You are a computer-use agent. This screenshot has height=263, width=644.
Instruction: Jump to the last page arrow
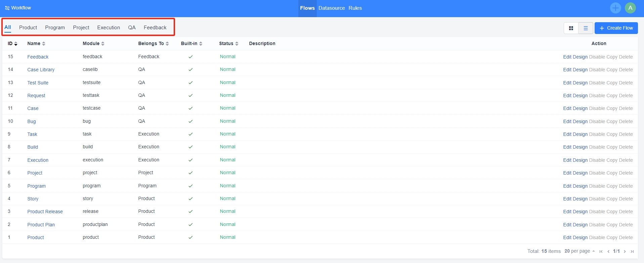[632, 251]
